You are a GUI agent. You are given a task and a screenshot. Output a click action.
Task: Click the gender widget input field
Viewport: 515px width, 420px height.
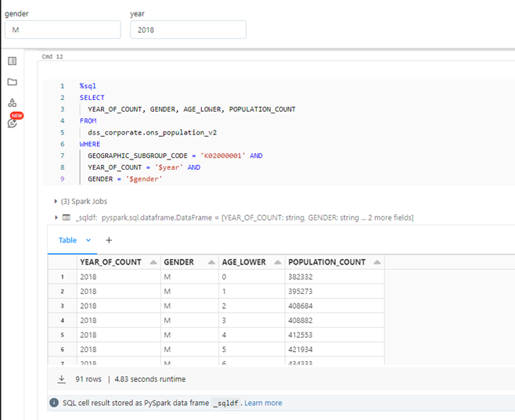coord(63,30)
